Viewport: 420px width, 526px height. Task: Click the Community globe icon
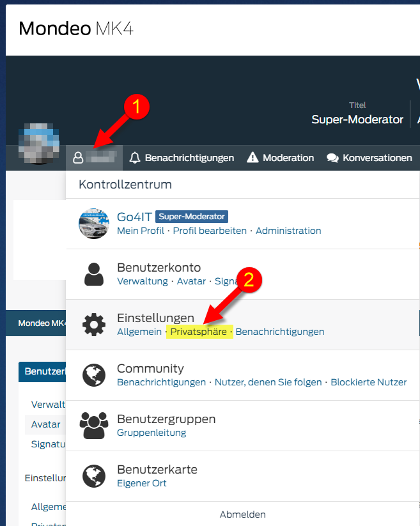94,375
